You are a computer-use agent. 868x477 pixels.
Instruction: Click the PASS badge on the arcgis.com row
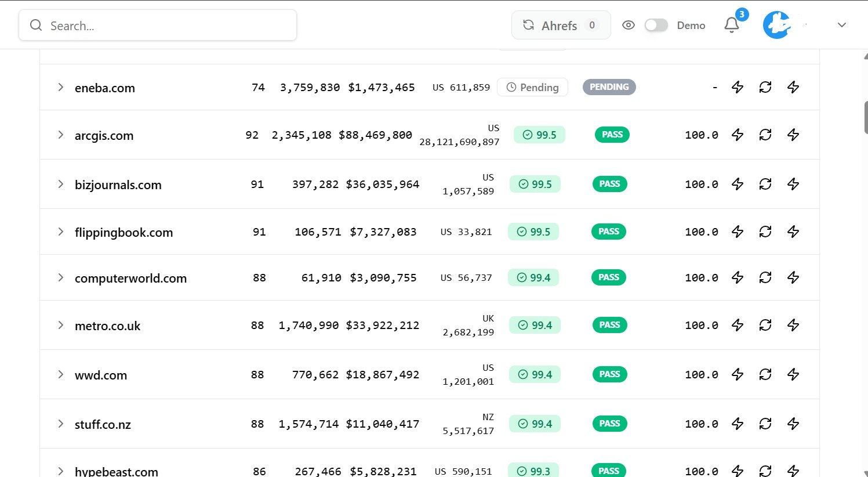[x=612, y=134]
